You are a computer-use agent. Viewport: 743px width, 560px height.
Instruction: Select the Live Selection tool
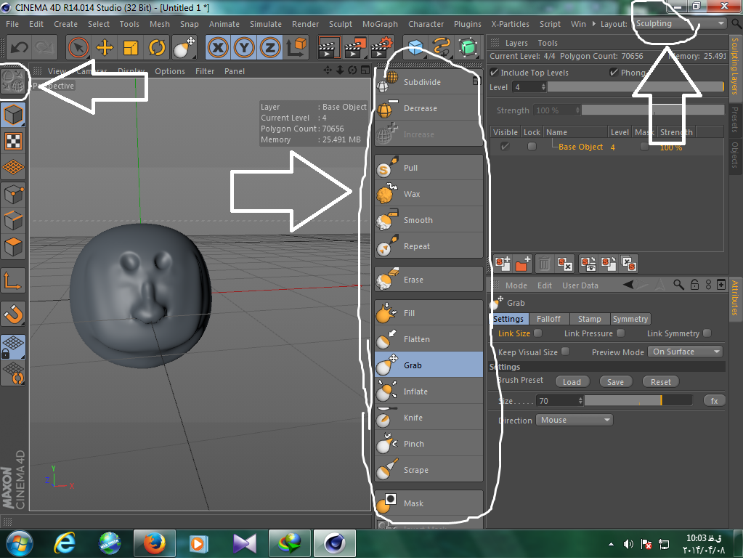(78, 47)
